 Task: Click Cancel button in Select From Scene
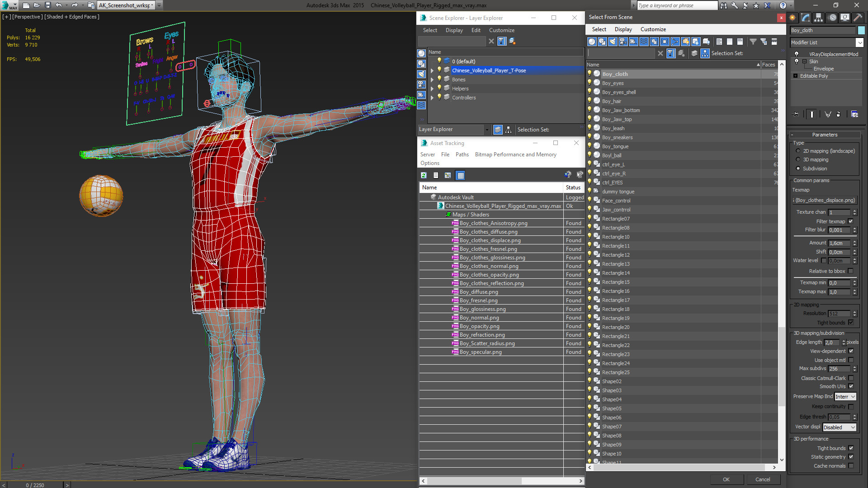click(x=763, y=479)
